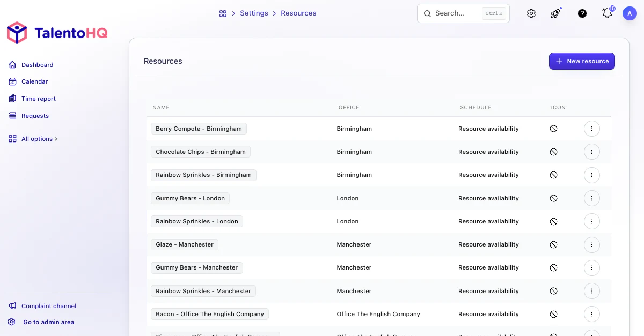The image size is (644, 336).
Task: Open notifications bell icon
Action: point(608,13)
